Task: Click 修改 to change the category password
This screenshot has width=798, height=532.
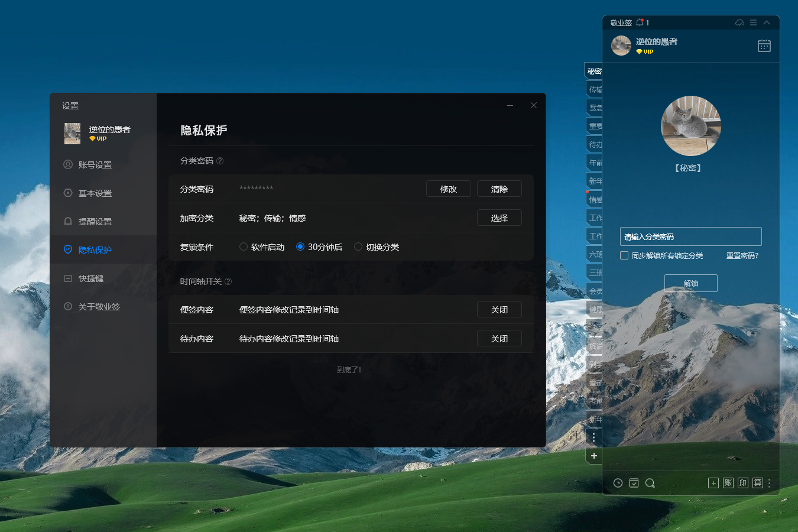Action: tap(448, 189)
